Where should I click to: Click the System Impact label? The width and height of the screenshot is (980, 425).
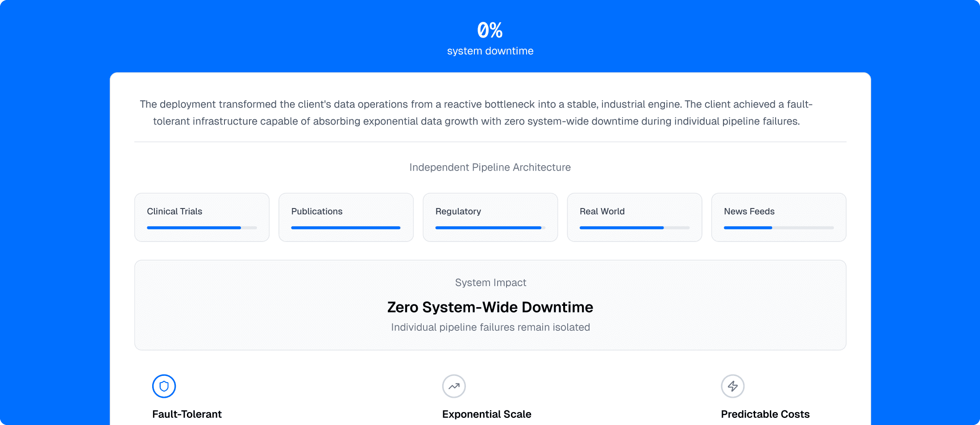coord(490,283)
